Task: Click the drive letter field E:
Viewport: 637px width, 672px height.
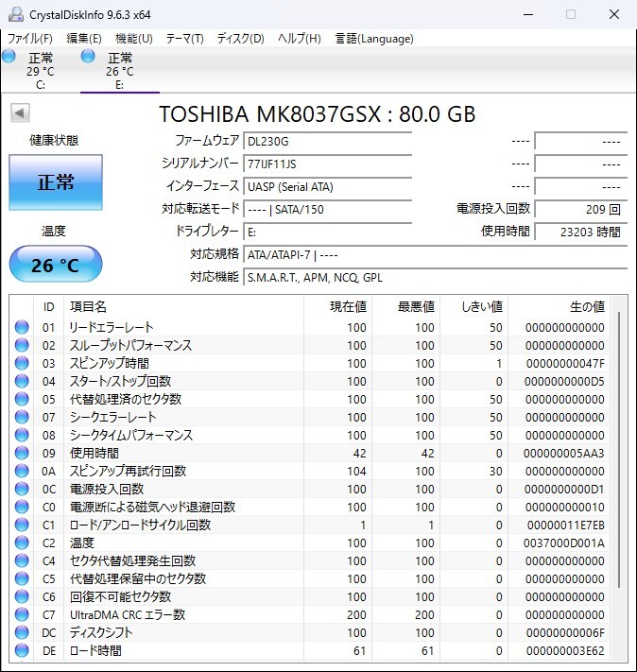Action: (x=328, y=233)
